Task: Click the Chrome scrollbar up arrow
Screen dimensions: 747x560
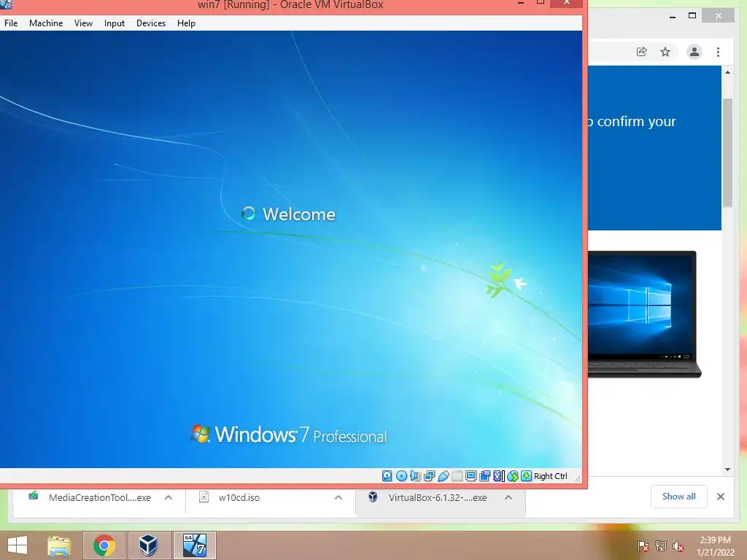Action: pyautogui.click(x=727, y=72)
